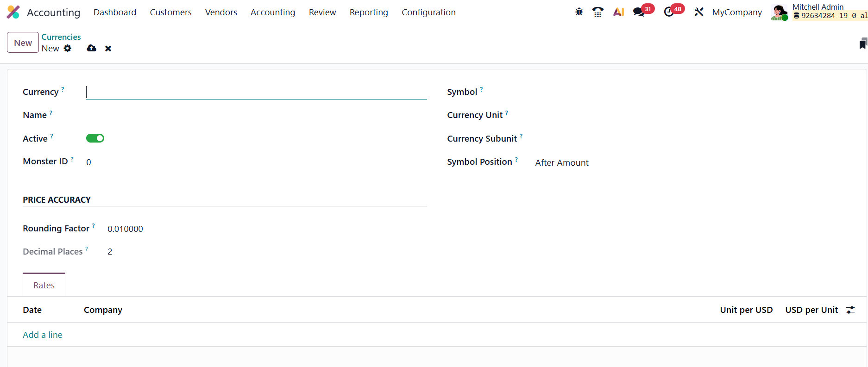868x367 pixels.
Task: Go back to Currencies breadcrumb
Action: (61, 37)
